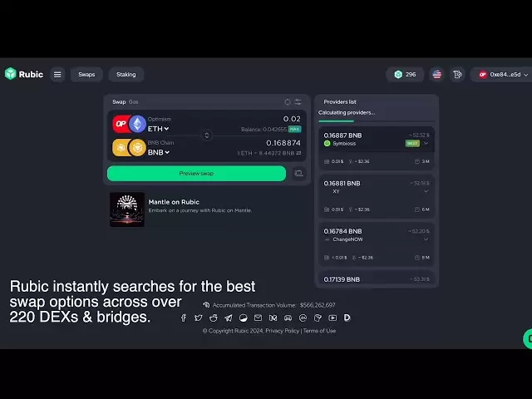Change language via US flag icon

point(437,74)
